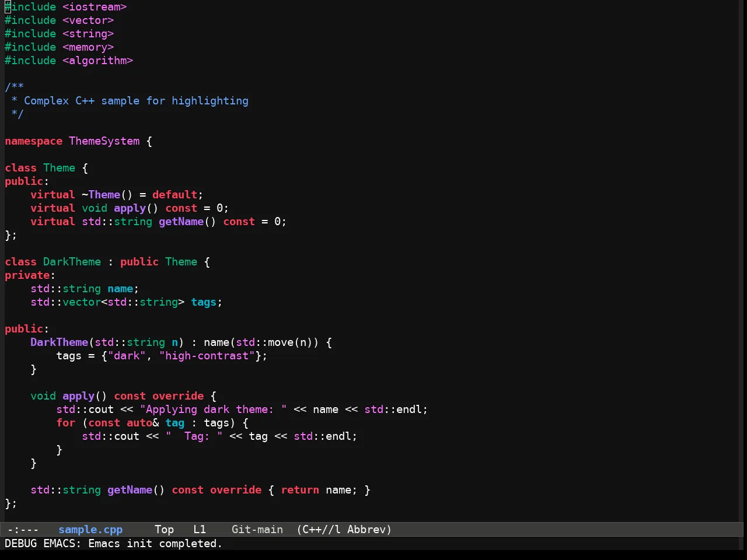Image resolution: width=747 pixels, height=560 pixels.
Task: Click the 'ThemeSystem' namespace name
Action: (104, 141)
